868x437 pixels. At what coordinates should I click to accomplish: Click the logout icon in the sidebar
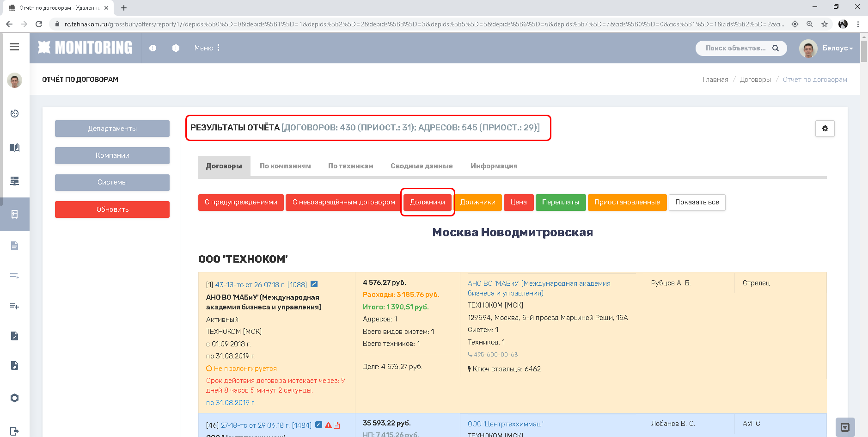click(x=14, y=431)
